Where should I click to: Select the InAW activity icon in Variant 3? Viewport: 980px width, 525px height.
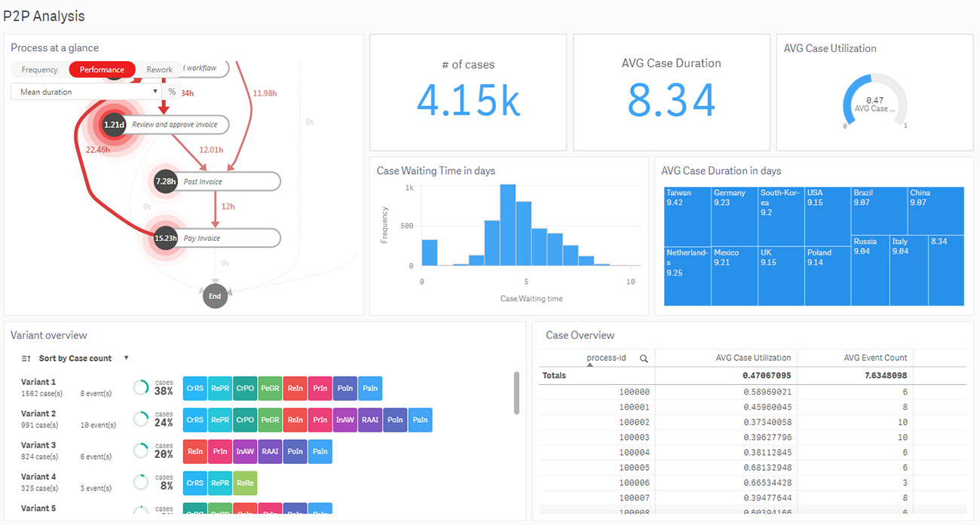click(244, 451)
